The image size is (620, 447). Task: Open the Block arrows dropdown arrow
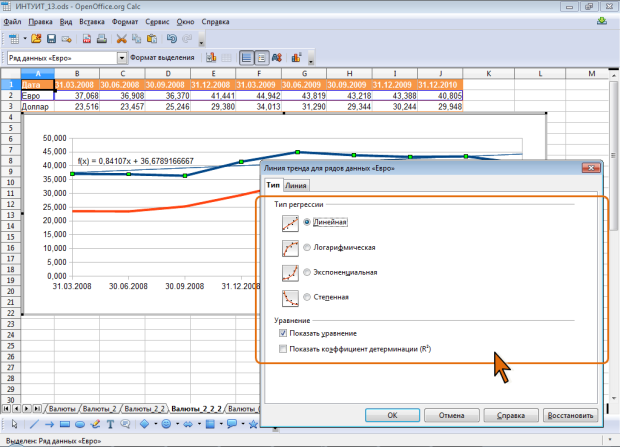coord(199,424)
